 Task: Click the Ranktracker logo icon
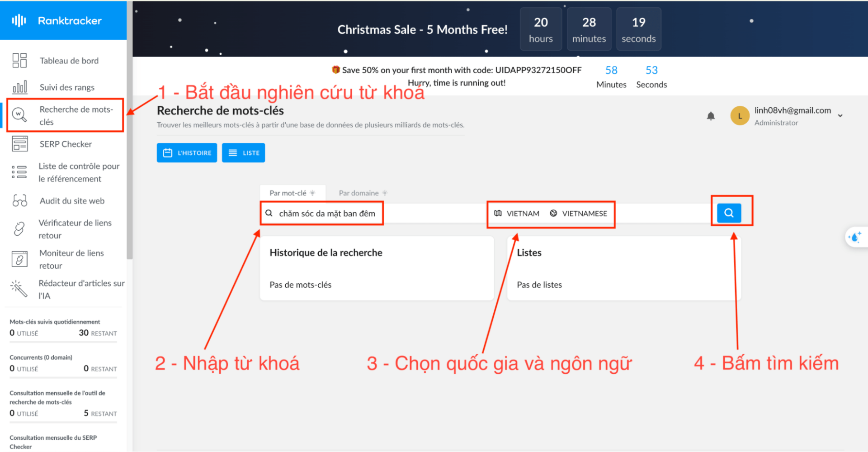point(19,20)
